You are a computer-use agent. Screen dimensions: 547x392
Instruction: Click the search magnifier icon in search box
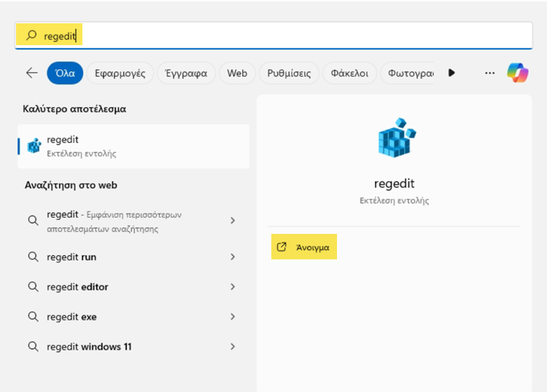click(31, 35)
